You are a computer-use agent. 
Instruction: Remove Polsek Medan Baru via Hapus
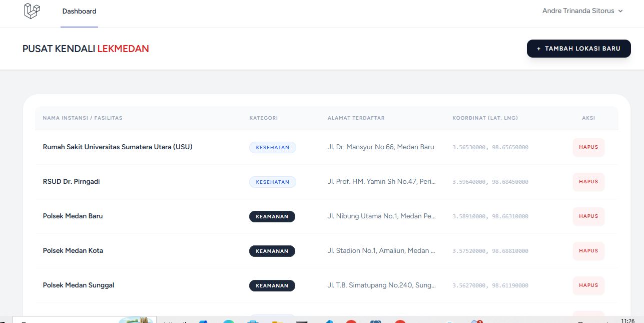[x=588, y=216]
